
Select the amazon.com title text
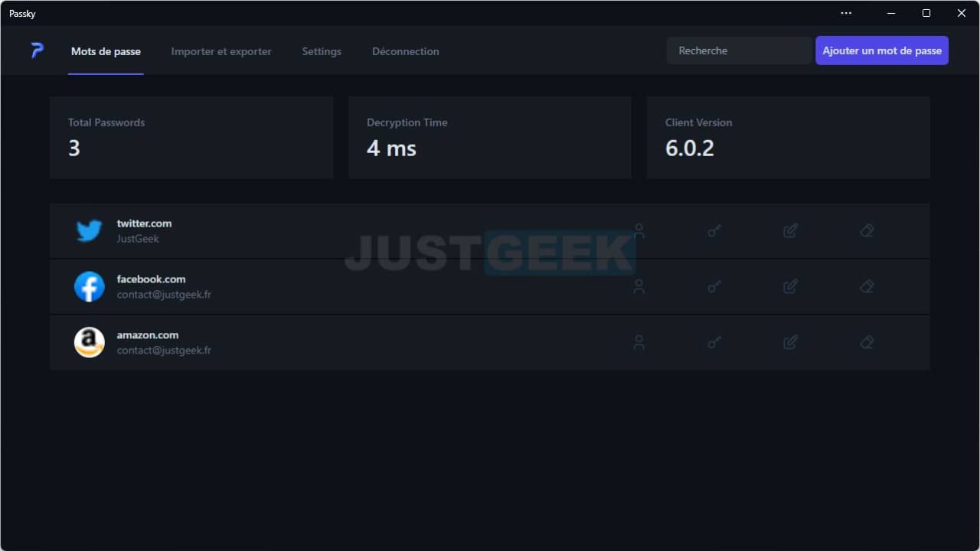[x=148, y=335]
